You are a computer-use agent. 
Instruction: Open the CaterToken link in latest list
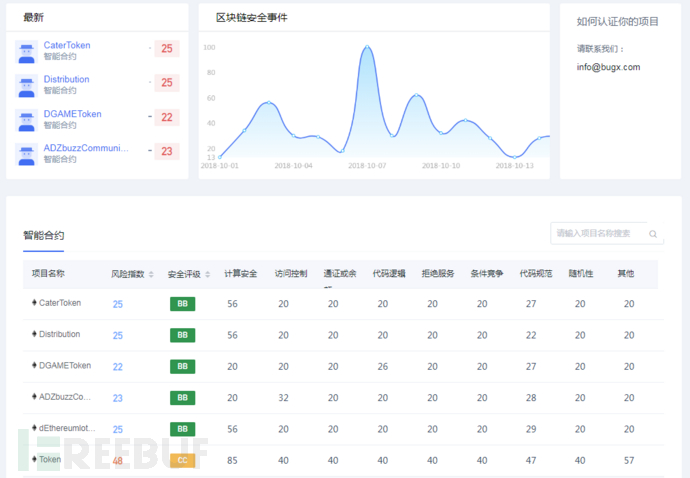pyautogui.click(x=67, y=45)
